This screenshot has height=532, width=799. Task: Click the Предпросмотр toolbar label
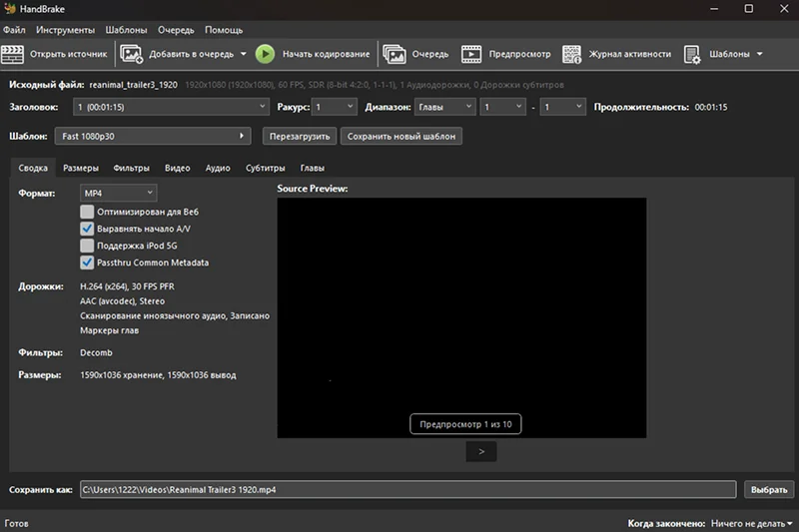(519, 54)
